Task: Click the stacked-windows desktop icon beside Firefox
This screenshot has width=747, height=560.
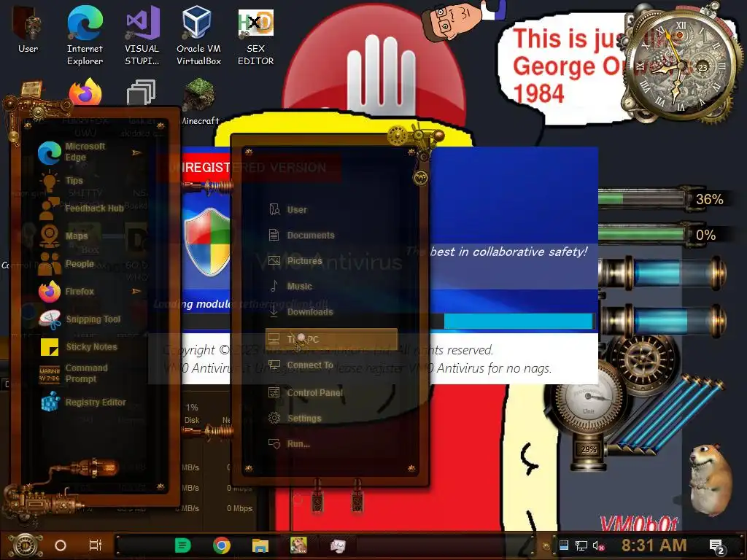Action: (x=141, y=91)
